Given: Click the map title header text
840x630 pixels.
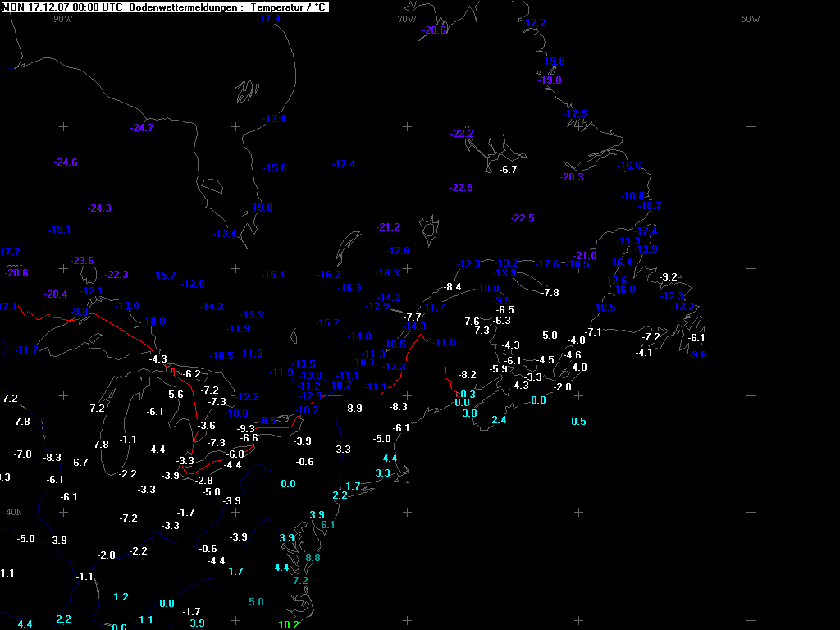Looking at the screenshot, I should coord(164,7).
